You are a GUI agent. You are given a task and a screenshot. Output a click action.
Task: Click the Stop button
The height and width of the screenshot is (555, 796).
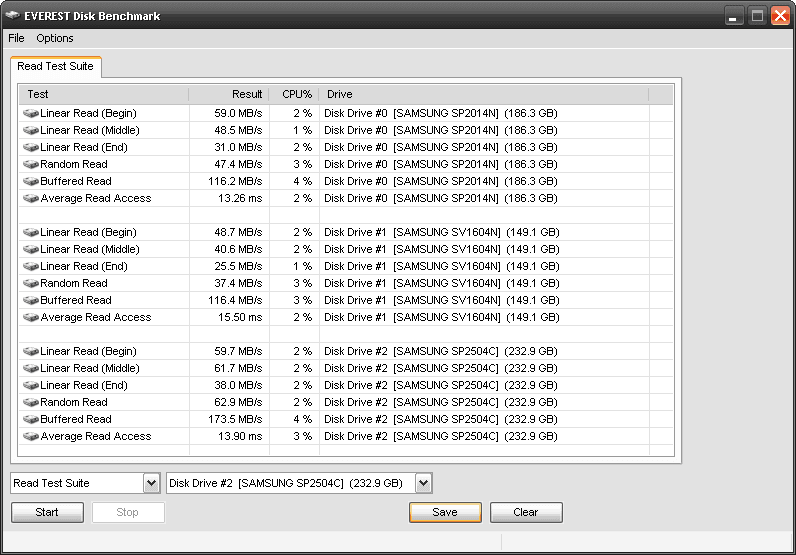pos(128,512)
